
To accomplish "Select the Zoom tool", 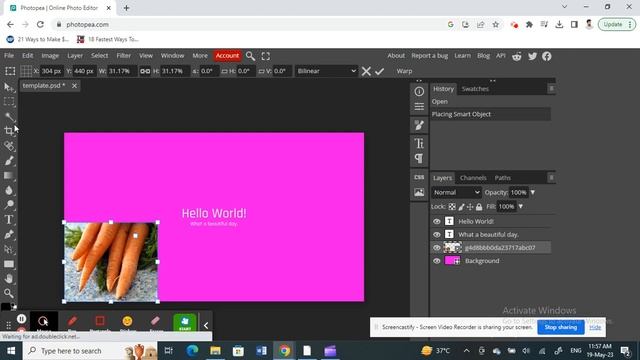I will 9,293.
